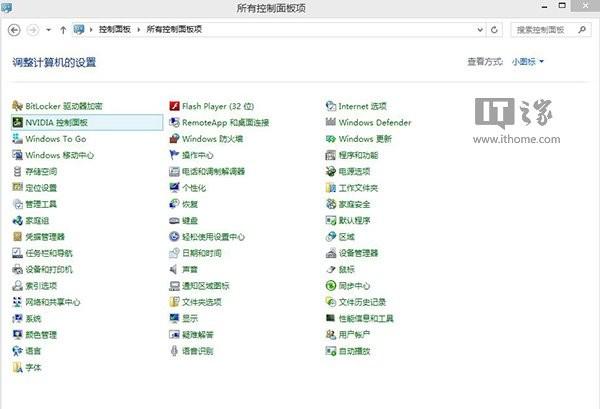Open the 电话和调制解调器 link

(213, 171)
